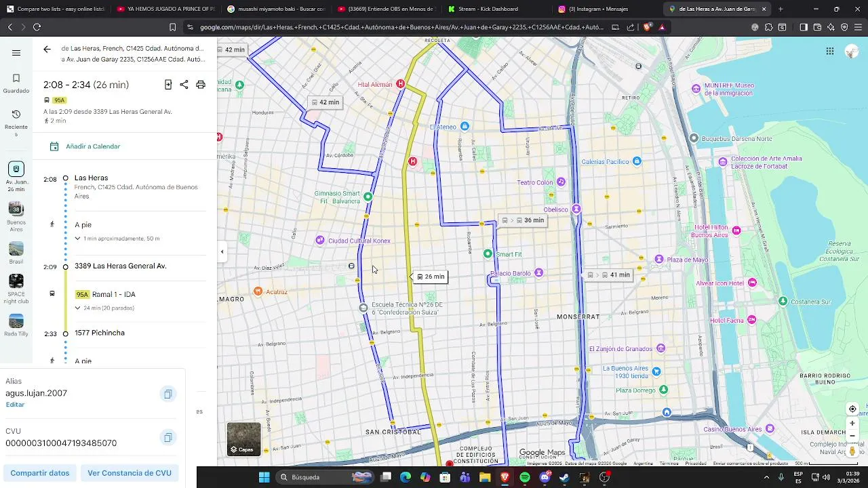868x488 pixels.
Task: Go back with the directions panel arrow
Action: (47, 49)
